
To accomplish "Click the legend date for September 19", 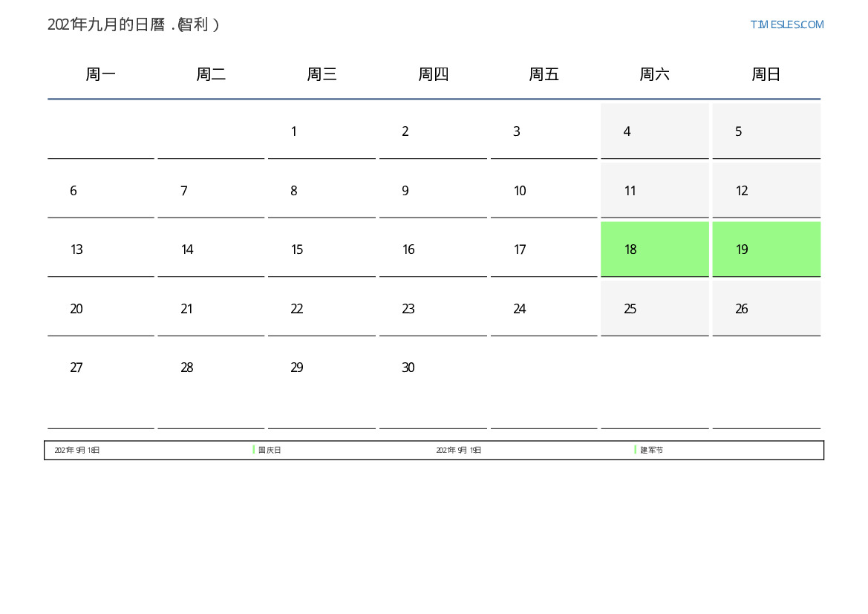I will click(x=459, y=450).
